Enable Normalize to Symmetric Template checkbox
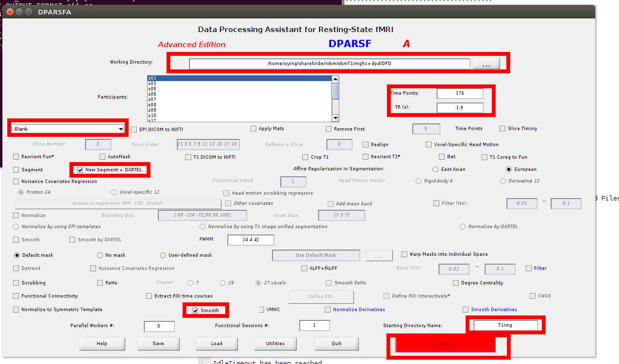Viewport: 619px width, 364px height. coord(16,310)
